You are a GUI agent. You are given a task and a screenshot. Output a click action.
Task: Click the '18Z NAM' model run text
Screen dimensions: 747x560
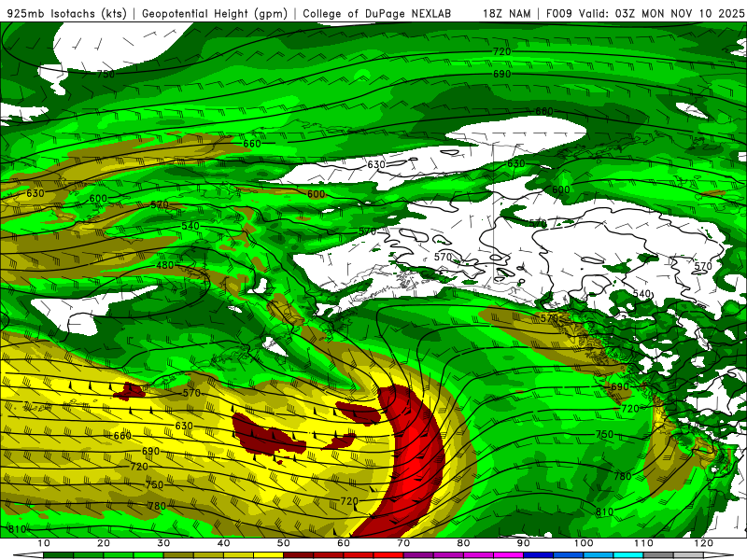click(x=507, y=13)
